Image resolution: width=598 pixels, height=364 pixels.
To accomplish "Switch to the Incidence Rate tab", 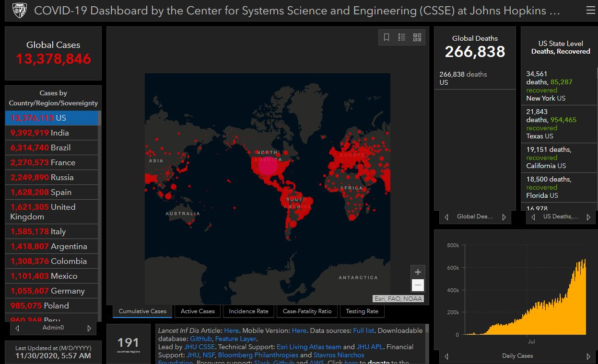I will tap(248, 311).
